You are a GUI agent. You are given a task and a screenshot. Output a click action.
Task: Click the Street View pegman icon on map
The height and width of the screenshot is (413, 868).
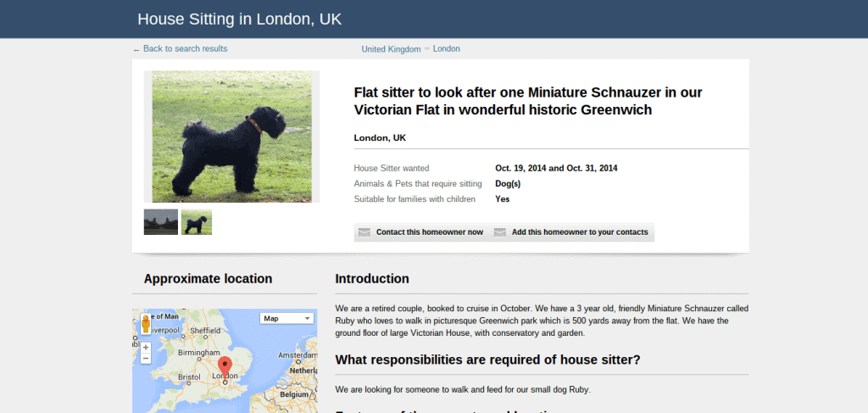[x=146, y=323]
